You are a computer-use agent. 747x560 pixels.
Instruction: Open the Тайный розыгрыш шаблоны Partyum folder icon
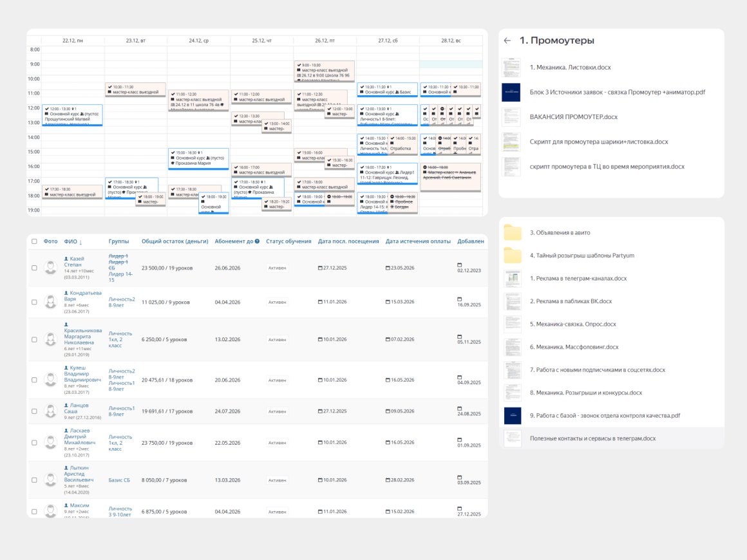click(x=513, y=256)
